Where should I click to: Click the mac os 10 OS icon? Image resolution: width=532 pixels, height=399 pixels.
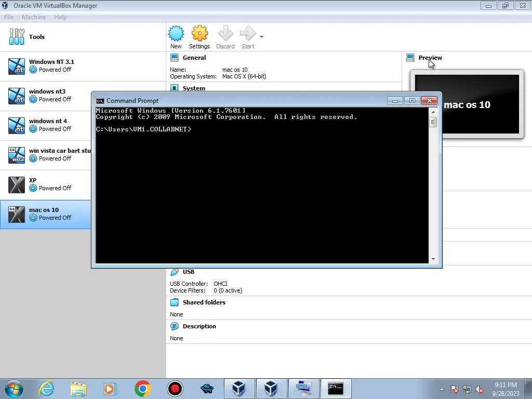[17, 214]
